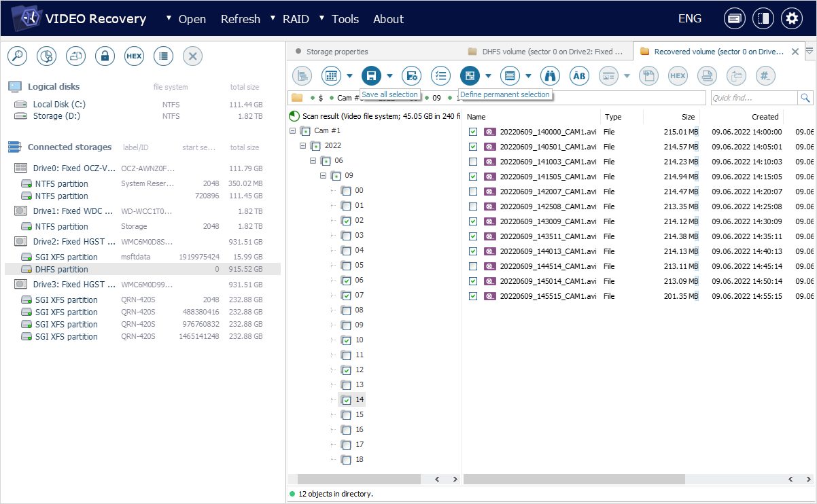Select the DHFS partition entry
Screen dimensions: 817x504
(x=142, y=269)
